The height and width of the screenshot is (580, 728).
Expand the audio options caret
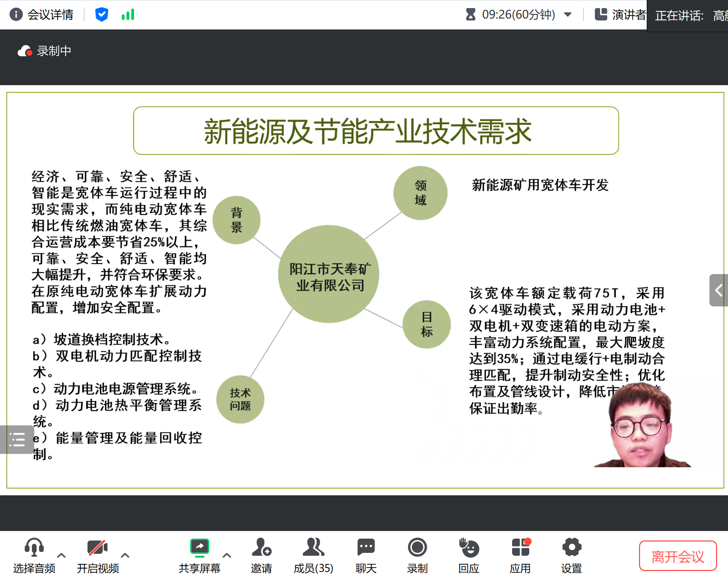point(61,555)
